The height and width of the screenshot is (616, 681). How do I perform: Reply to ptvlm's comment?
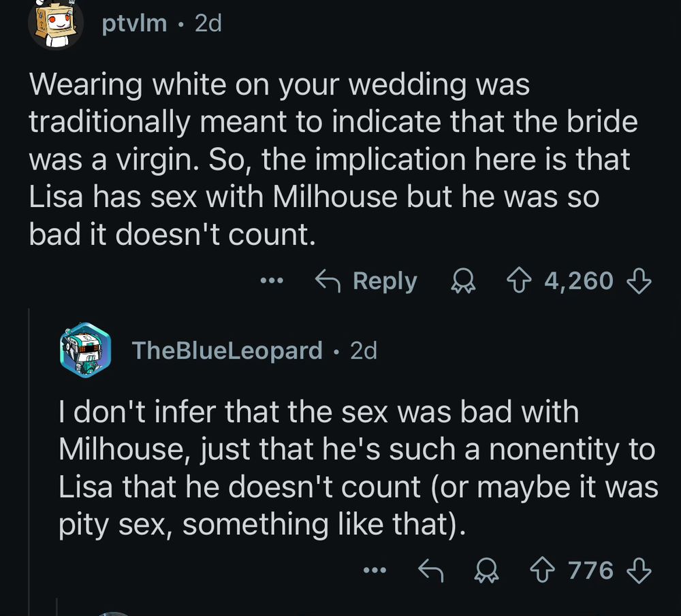pyautogui.click(x=366, y=280)
